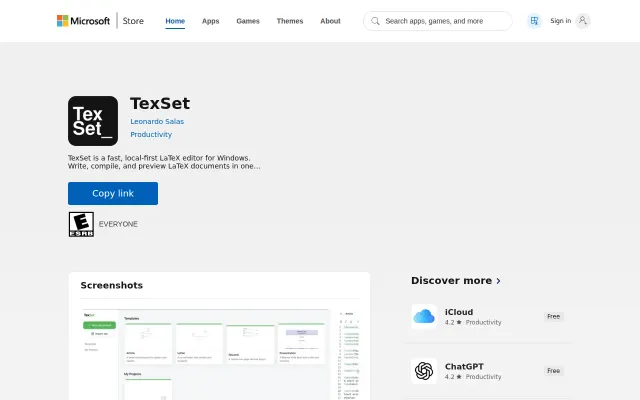This screenshot has width=640, height=400.
Task: Expand Discover more via chevron
Action: pyautogui.click(x=498, y=281)
